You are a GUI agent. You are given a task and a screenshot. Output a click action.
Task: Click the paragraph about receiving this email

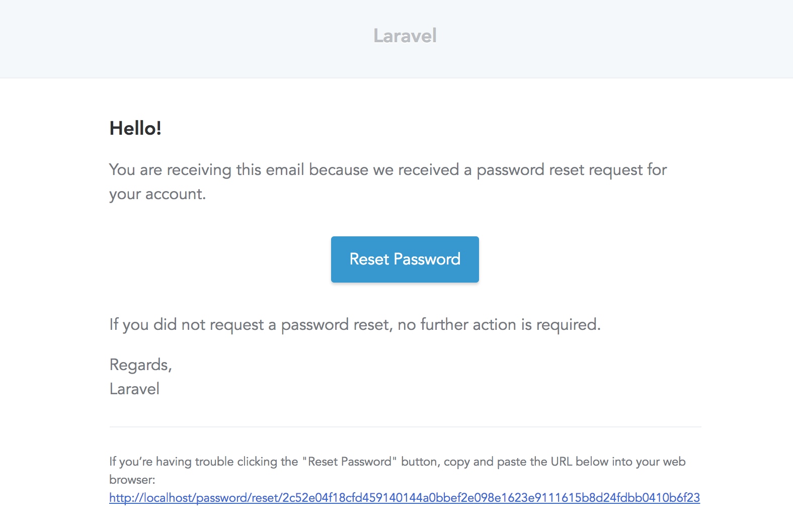click(x=388, y=182)
